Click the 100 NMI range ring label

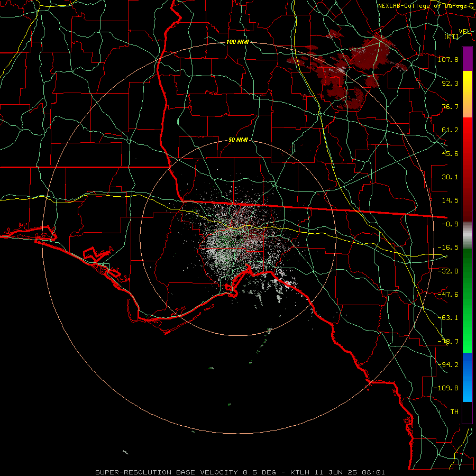click(237, 42)
